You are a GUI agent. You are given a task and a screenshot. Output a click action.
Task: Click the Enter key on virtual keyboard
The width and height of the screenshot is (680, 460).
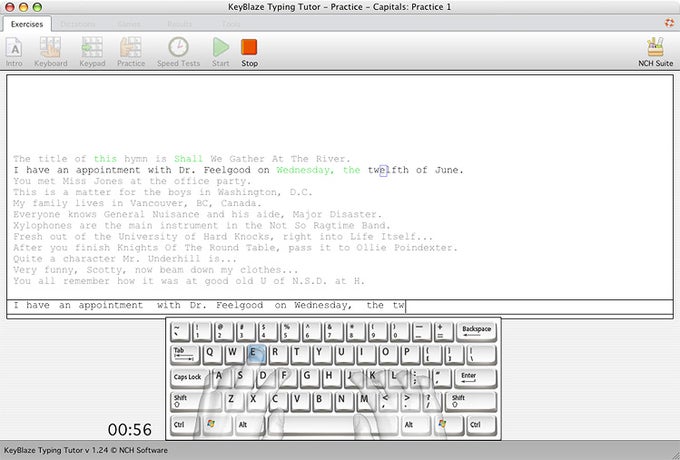[475, 378]
